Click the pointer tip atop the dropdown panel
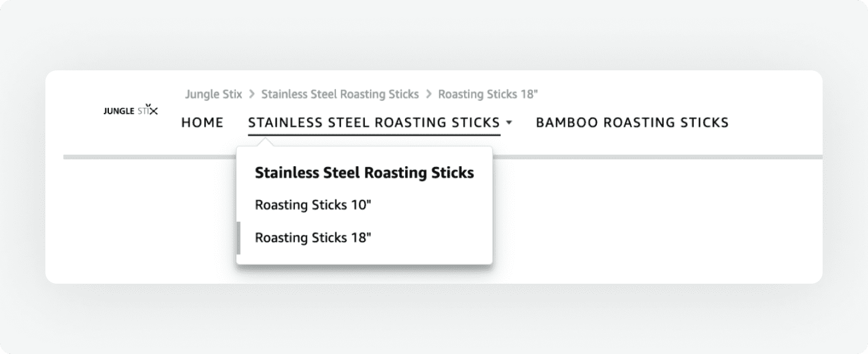 pyautogui.click(x=265, y=142)
